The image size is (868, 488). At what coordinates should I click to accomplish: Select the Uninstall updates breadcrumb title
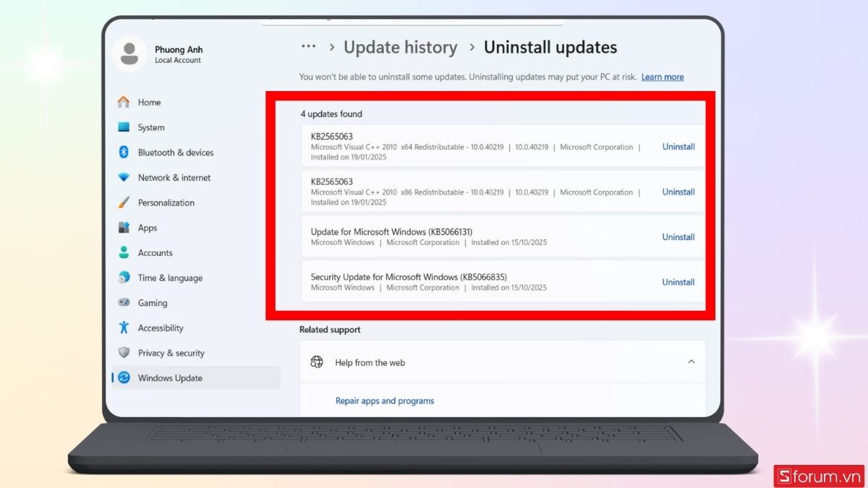550,48
